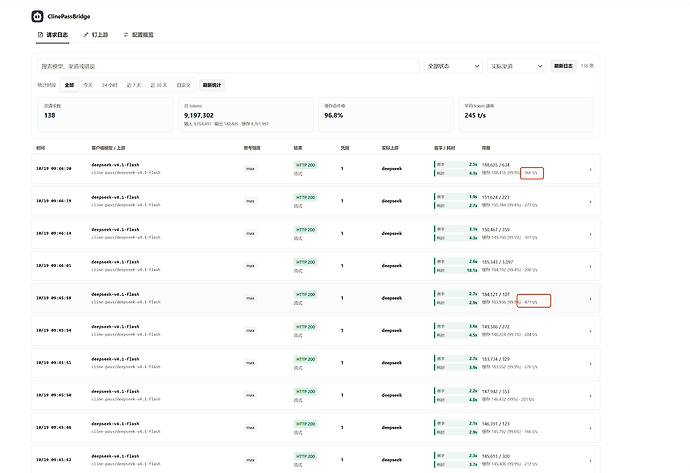
Task: Click HTTP 200 badge in the 145,611 / 300 row
Action: click(305, 456)
